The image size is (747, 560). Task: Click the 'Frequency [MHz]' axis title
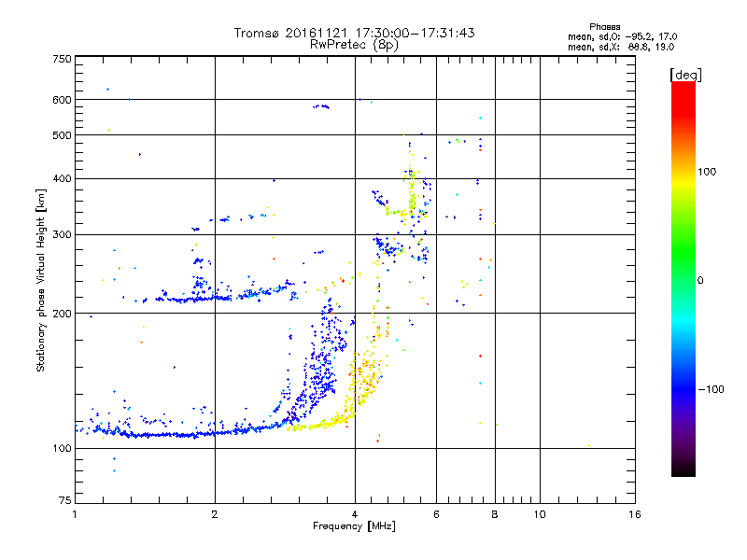pos(354,526)
